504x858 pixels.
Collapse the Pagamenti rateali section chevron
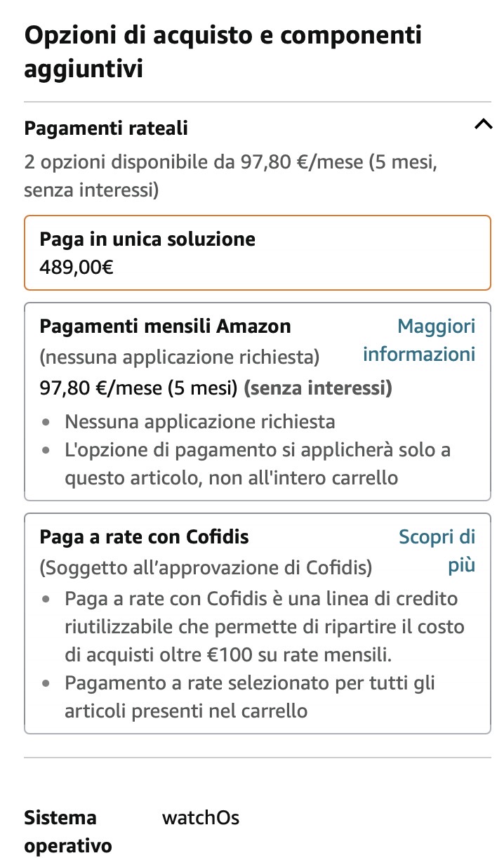[482, 125]
